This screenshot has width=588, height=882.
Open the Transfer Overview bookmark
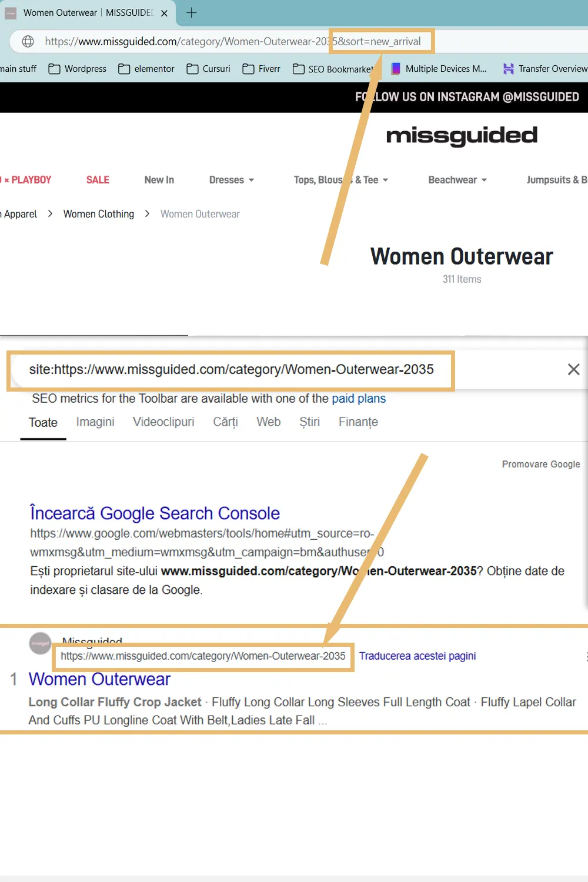pos(545,69)
